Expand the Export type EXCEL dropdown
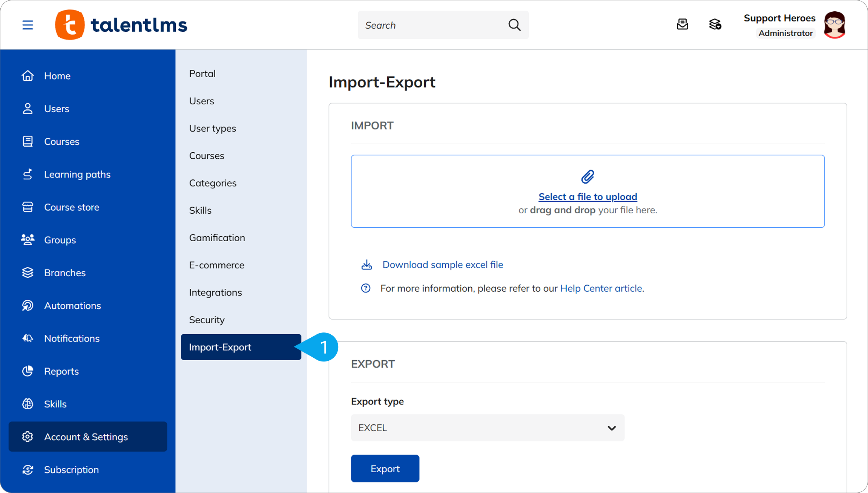 click(488, 428)
